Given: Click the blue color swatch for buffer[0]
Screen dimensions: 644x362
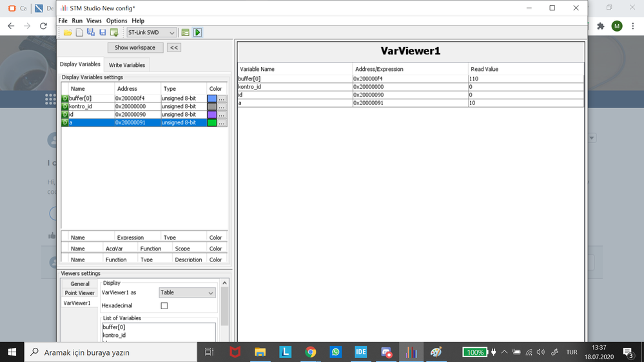Looking at the screenshot, I should click(x=212, y=99).
